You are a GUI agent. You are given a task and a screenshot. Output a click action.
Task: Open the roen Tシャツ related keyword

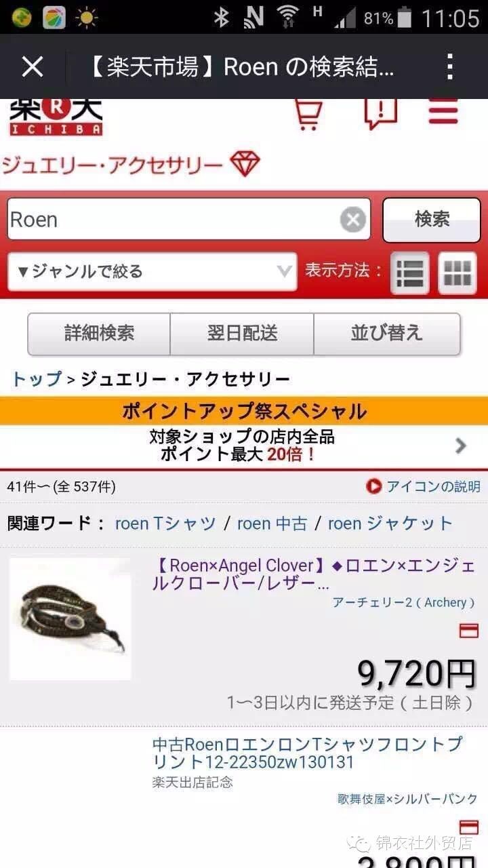click(165, 523)
